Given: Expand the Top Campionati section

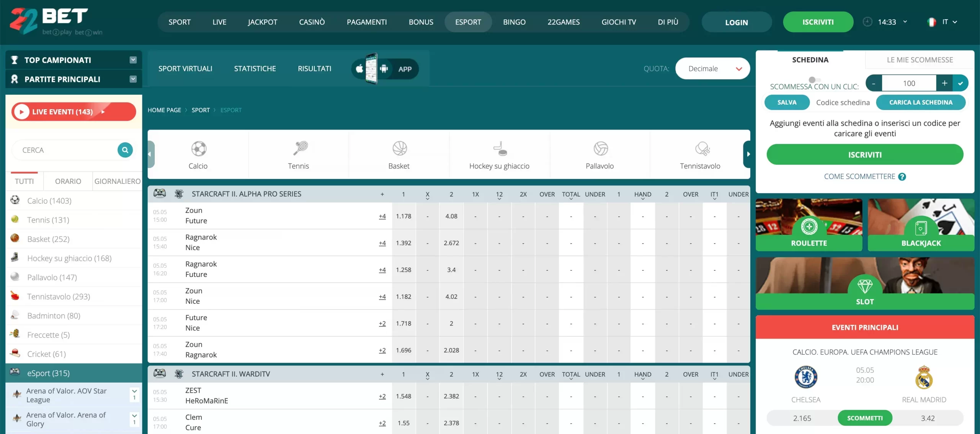Looking at the screenshot, I should coord(133,60).
